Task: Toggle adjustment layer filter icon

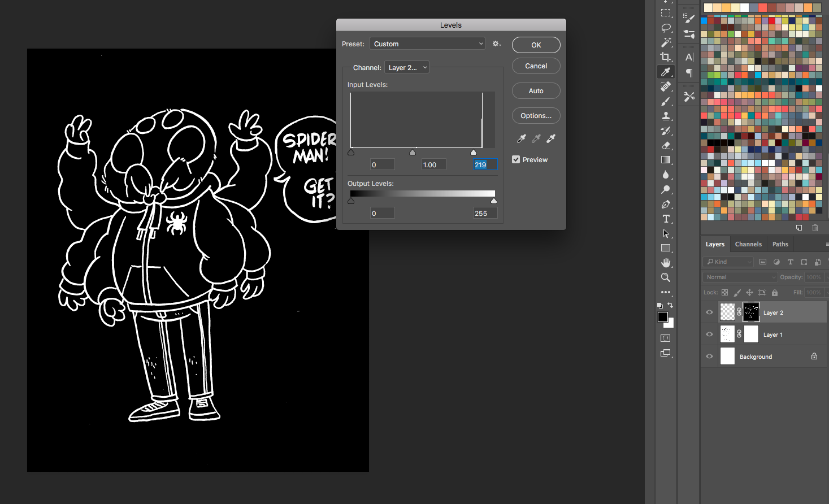Action: pyautogui.click(x=776, y=262)
